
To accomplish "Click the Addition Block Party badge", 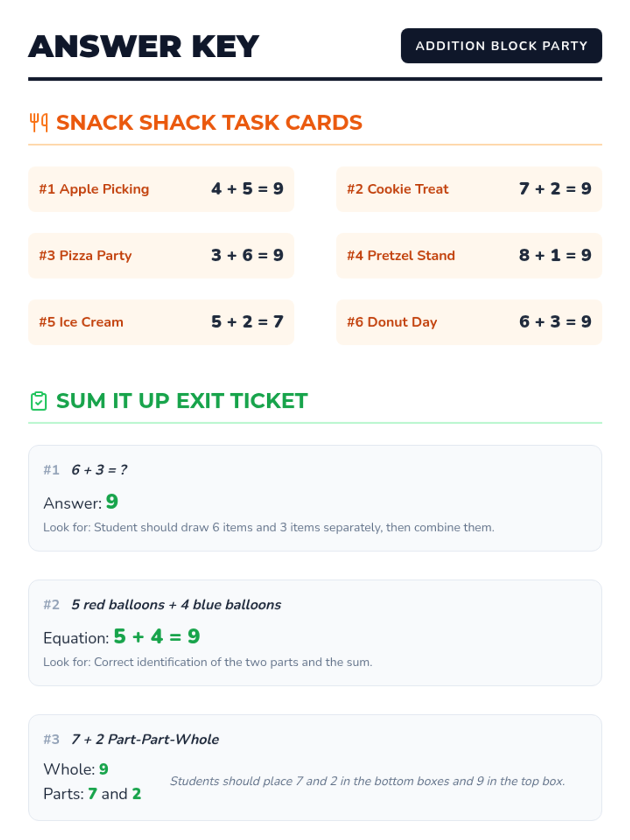I will (x=501, y=46).
